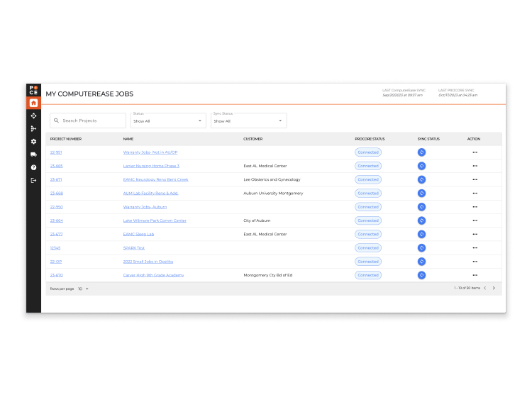532x397 pixels.
Task: Click customer cell Montgomery Cty Bd of Ed
Action: pos(268,275)
